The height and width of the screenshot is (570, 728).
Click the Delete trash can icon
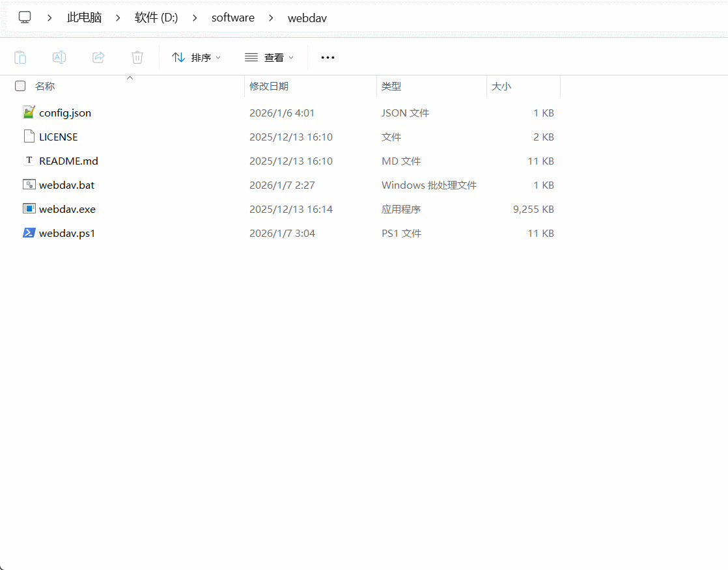click(x=137, y=57)
